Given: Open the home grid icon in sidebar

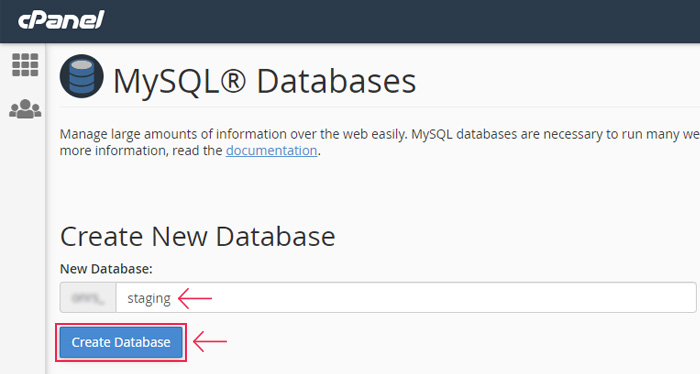Looking at the screenshot, I should [25, 65].
